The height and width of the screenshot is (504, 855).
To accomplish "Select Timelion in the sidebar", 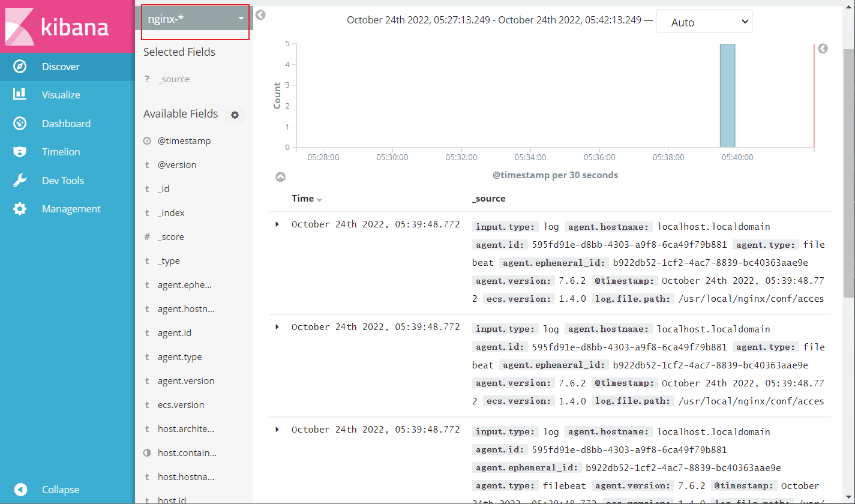I will 62,151.
